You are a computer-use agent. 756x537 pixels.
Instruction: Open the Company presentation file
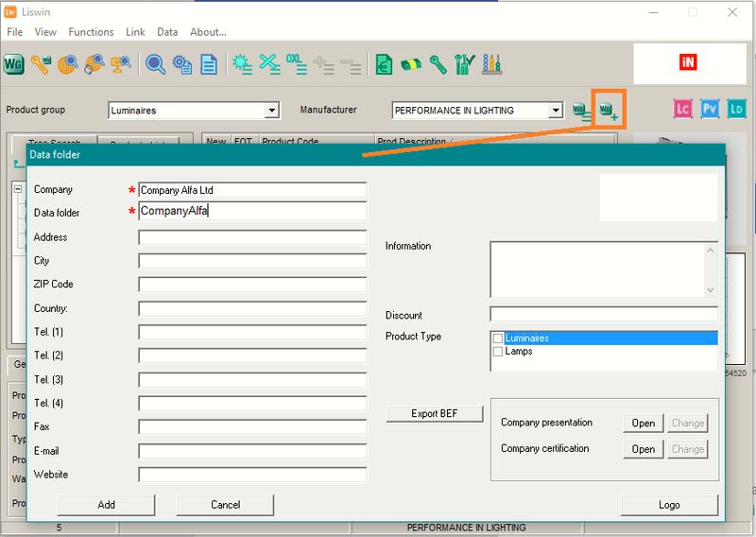pyautogui.click(x=644, y=424)
